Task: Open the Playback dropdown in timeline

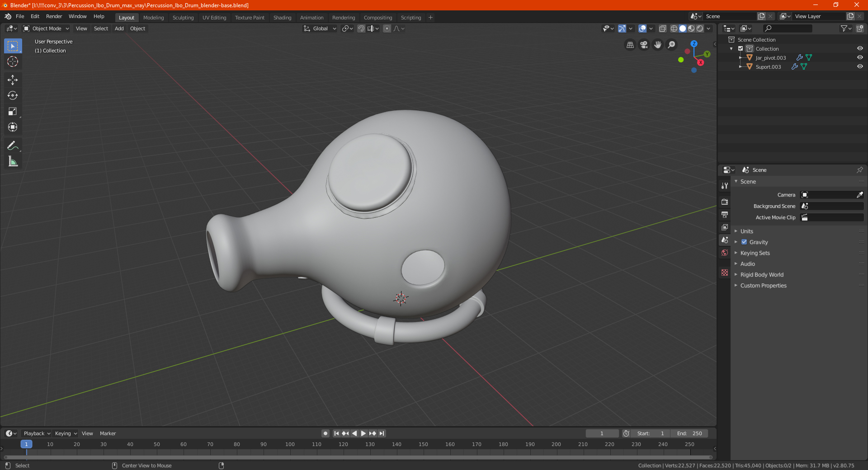Action: tap(37, 433)
